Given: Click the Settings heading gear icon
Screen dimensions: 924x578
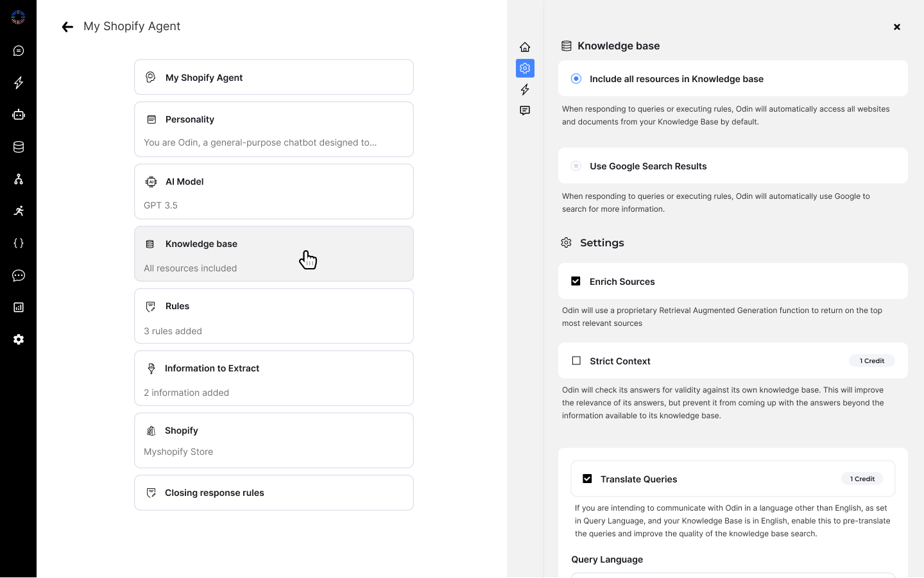Looking at the screenshot, I should pos(566,242).
